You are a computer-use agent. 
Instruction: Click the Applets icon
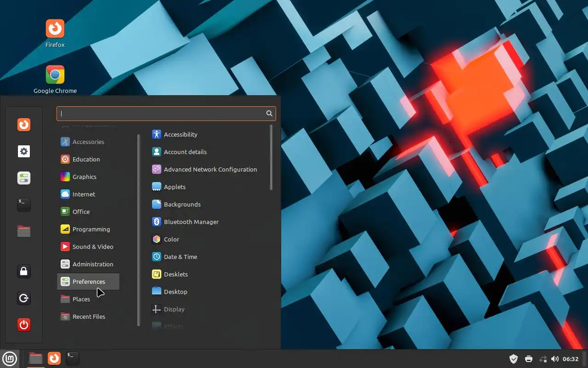point(157,187)
